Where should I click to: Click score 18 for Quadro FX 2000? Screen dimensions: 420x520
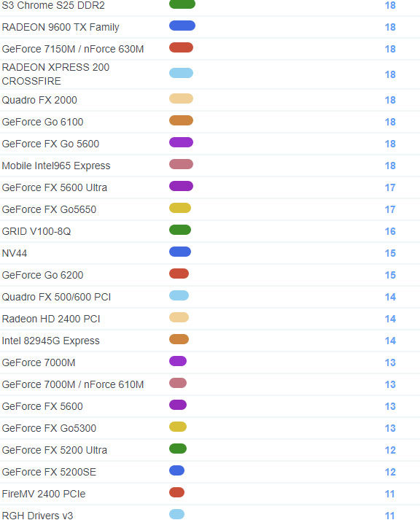[x=390, y=100]
